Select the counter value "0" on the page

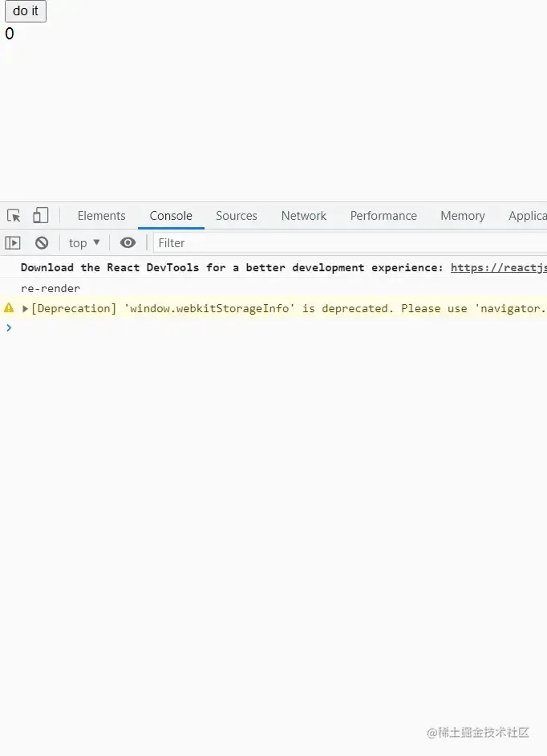[9, 34]
